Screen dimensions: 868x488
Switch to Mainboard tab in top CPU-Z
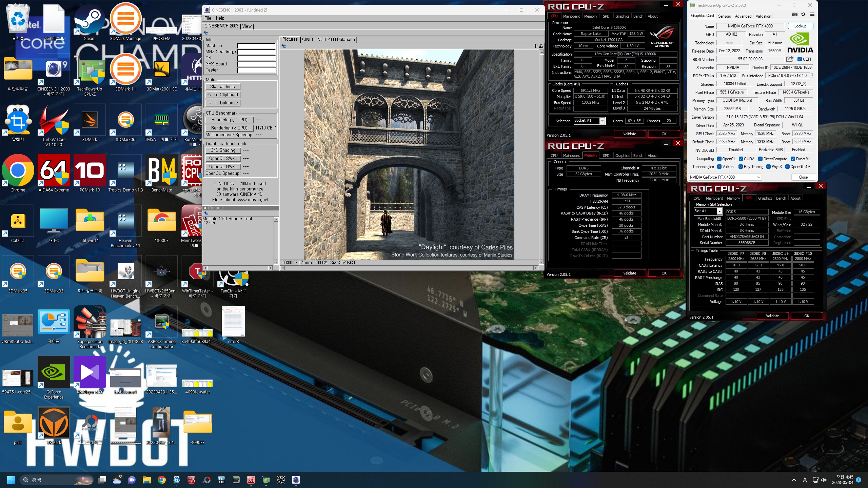[x=571, y=16]
